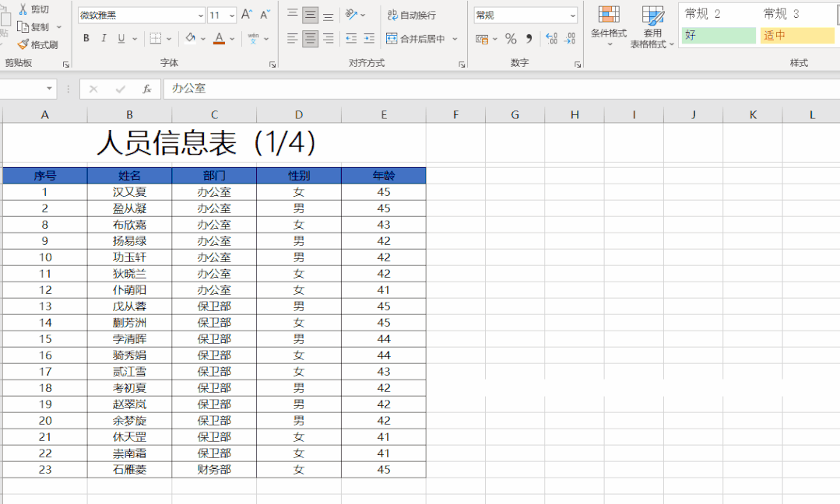The width and height of the screenshot is (840, 504).
Task: Decrease decimal places icon
Action: [569, 39]
